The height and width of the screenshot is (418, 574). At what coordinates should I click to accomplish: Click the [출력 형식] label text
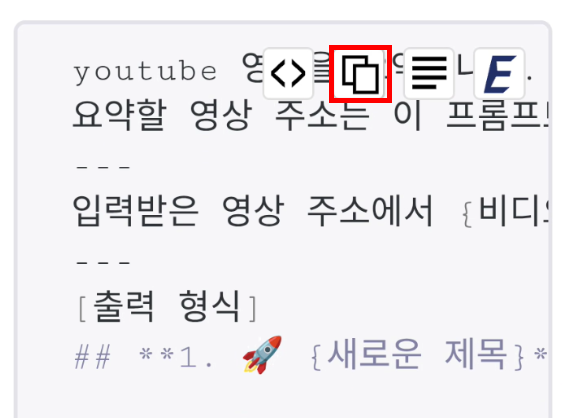[167, 307]
